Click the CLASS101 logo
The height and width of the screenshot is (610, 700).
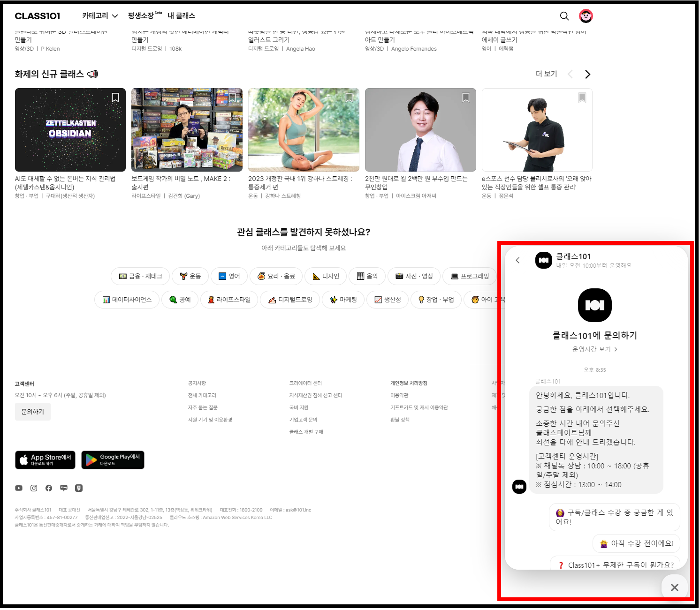(x=38, y=16)
